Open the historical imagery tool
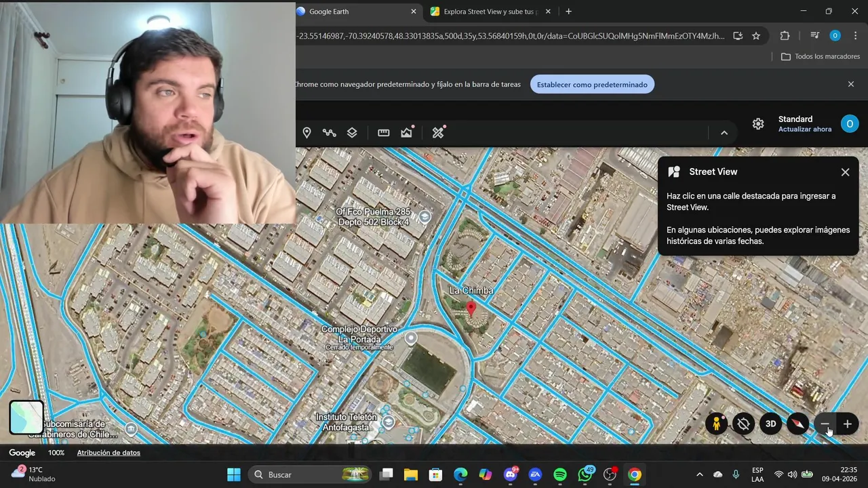The image size is (868, 488). (x=407, y=132)
